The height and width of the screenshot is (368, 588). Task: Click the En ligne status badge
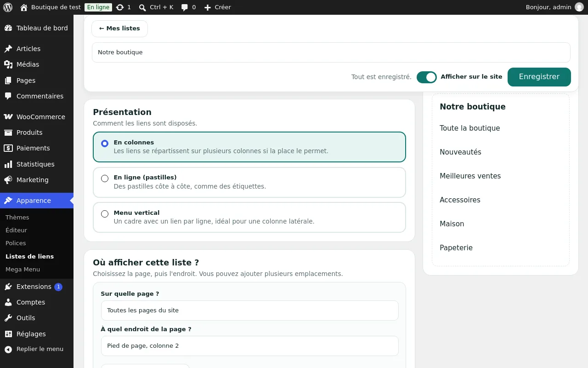tap(98, 7)
